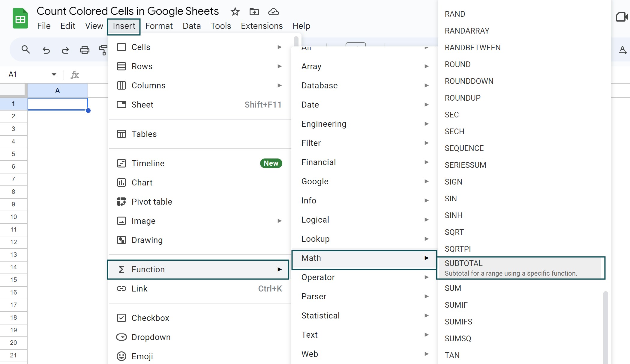The width and height of the screenshot is (630, 364).
Task: Choose the SQRT function
Action: coord(521,232)
